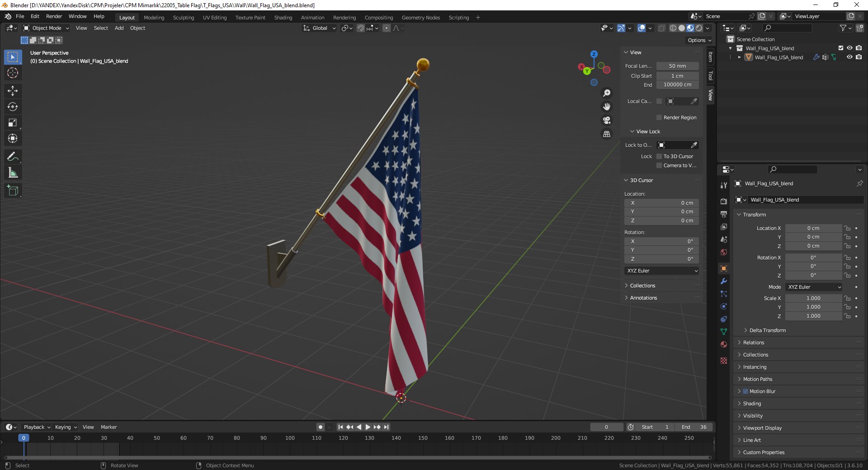Switch perspective/orthographic grid icon
868x470 pixels.
pyautogui.click(x=607, y=134)
